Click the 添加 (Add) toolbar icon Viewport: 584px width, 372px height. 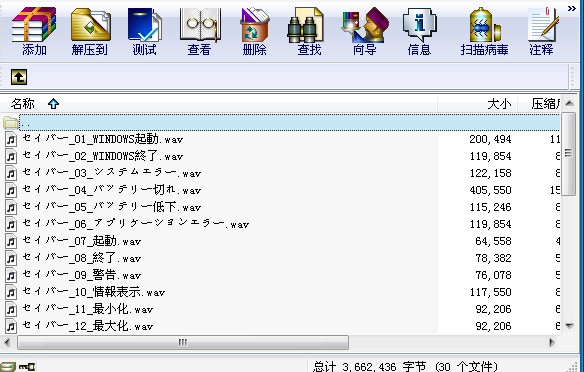pos(34,32)
